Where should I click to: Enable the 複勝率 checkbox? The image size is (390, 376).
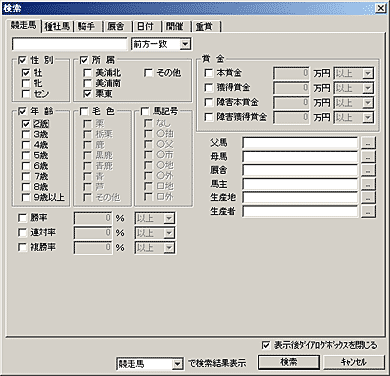pos(22,247)
